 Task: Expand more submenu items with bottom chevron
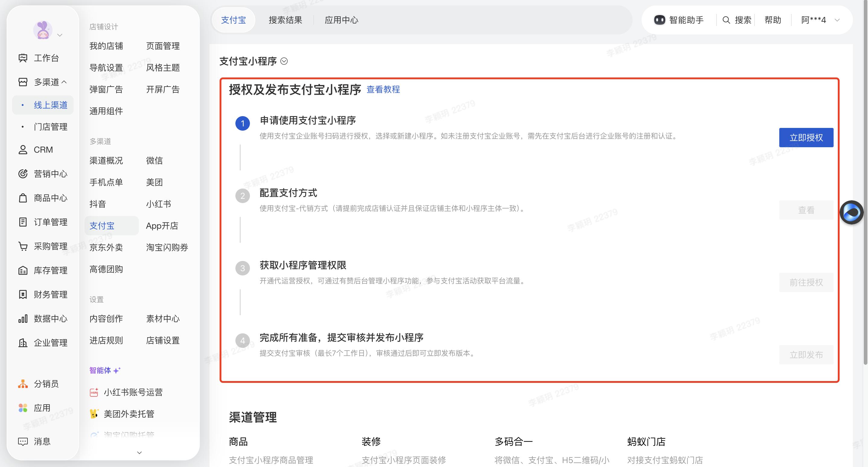point(139,453)
